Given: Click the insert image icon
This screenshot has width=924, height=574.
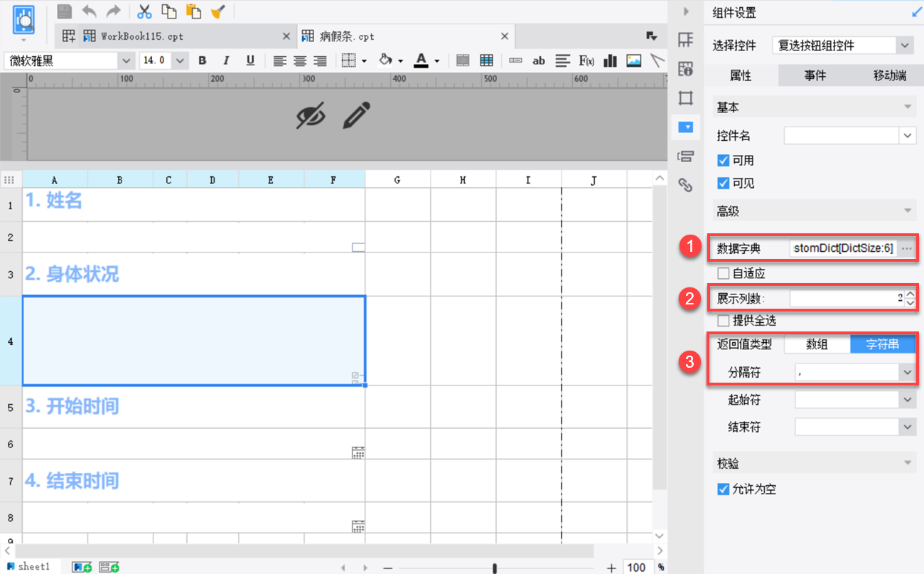Looking at the screenshot, I should click(x=634, y=60).
